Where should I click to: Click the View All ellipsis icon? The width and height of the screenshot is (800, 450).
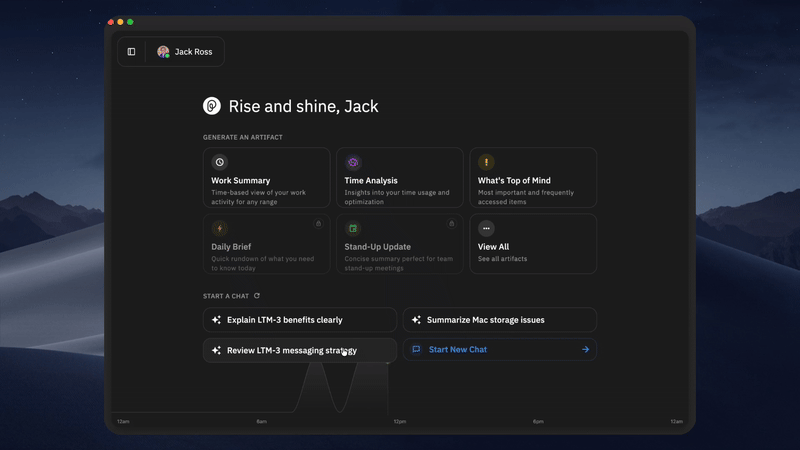(x=486, y=229)
